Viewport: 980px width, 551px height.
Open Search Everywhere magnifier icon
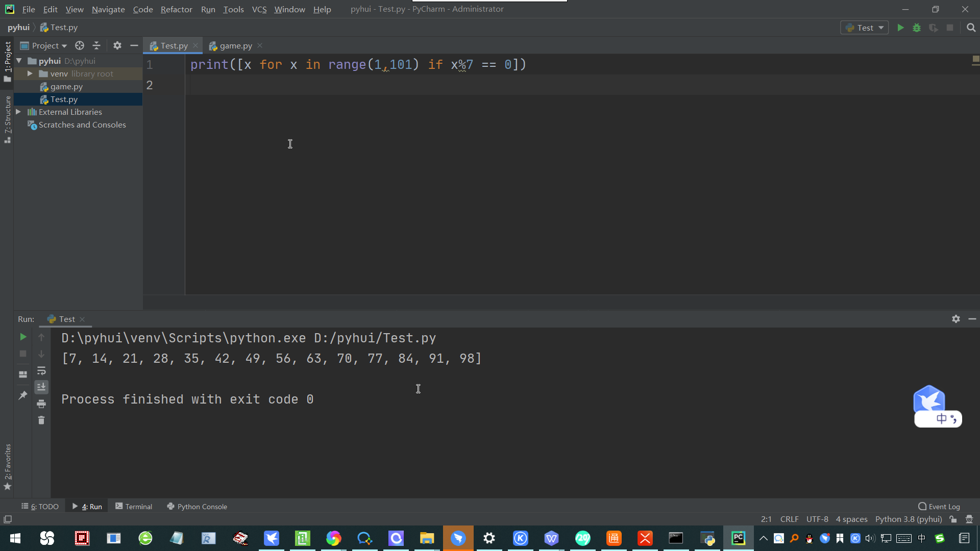pyautogui.click(x=971, y=28)
